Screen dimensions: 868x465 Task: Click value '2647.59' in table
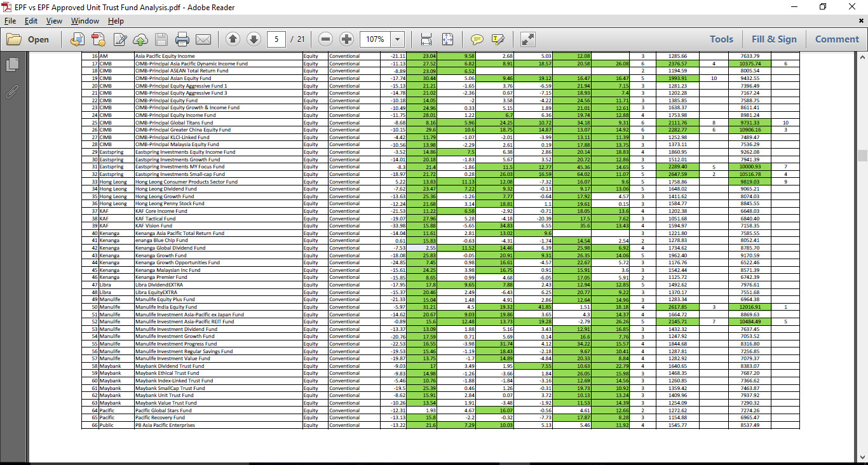(677, 174)
